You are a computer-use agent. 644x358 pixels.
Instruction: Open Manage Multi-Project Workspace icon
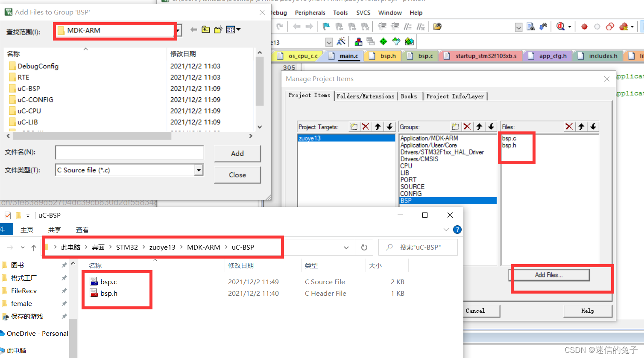(371, 41)
